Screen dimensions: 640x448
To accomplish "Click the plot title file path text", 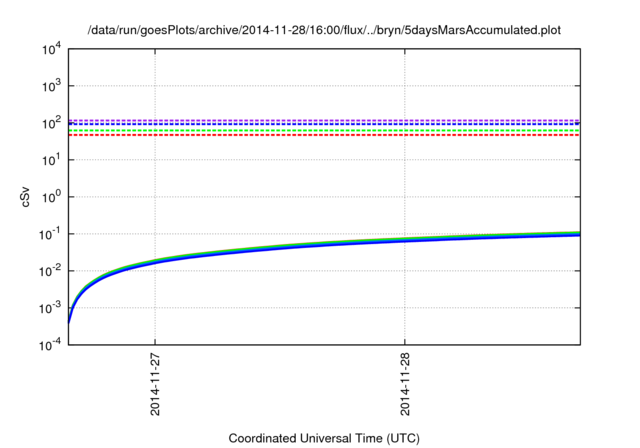I will 324,30.
